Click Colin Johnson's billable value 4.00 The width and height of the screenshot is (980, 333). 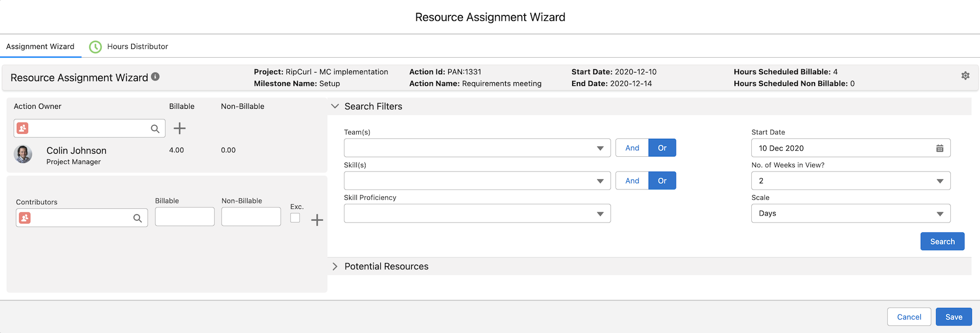point(177,150)
